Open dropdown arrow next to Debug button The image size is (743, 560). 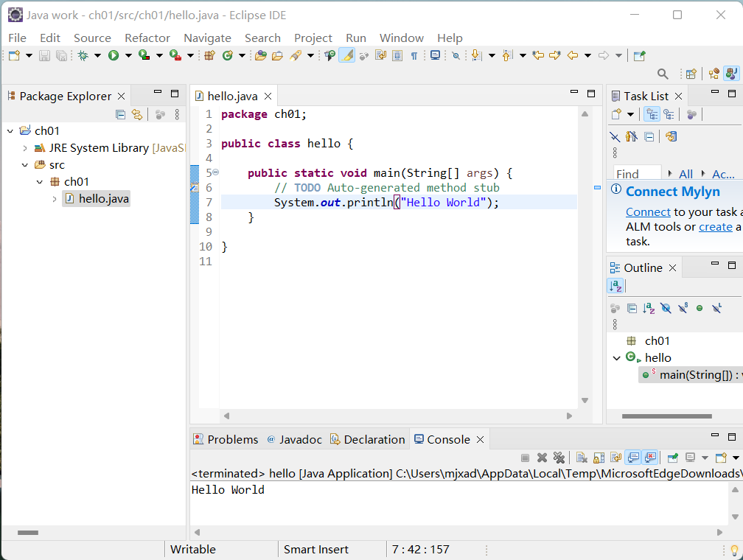[x=97, y=55]
